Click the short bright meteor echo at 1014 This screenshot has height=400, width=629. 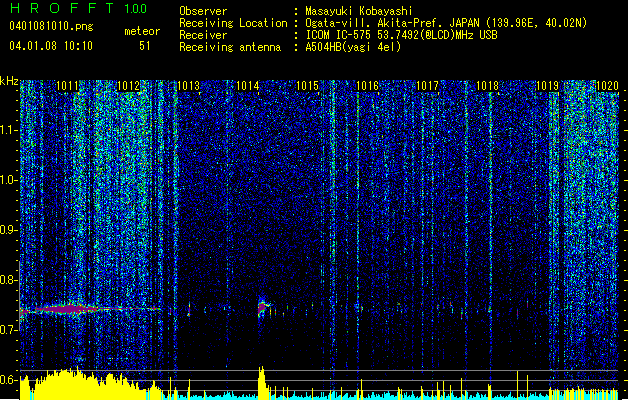tap(263, 307)
